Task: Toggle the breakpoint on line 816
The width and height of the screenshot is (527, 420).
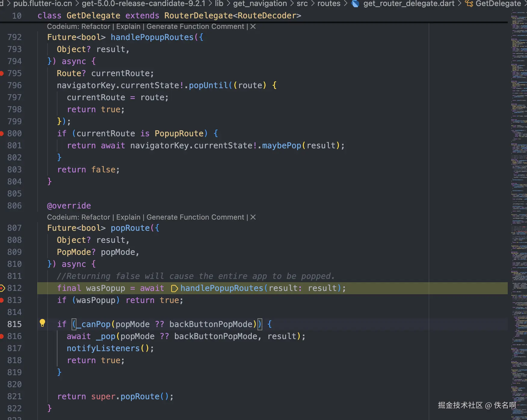Action: [2, 336]
